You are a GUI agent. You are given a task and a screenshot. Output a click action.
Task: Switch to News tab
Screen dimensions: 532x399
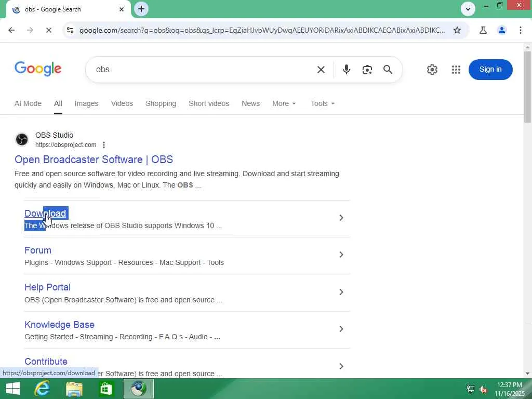point(250,103)
